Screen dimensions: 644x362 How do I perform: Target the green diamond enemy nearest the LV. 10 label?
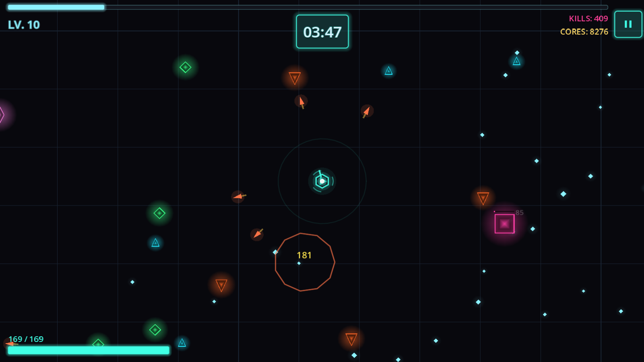(x=185, y=67)
